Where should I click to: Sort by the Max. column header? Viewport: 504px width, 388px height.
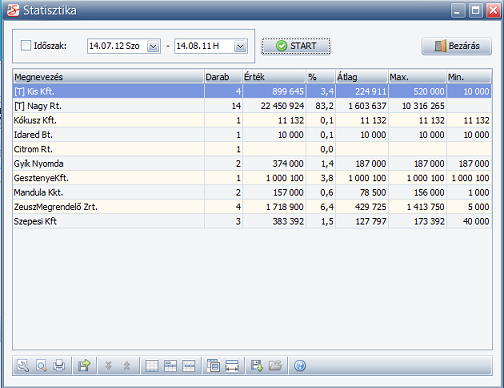click(417, 77)
